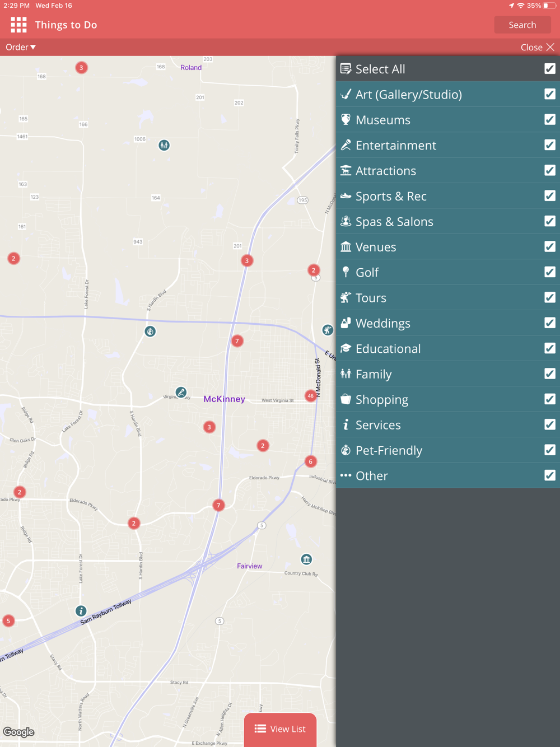
Task: Tap the family pin near Roland
Action: (164, 145)
